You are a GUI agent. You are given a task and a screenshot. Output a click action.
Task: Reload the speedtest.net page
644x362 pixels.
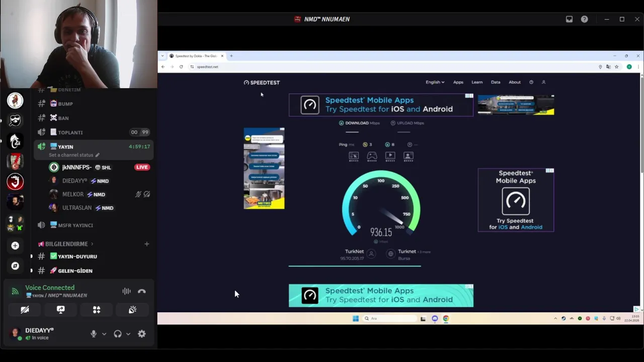tap(181, 66)
